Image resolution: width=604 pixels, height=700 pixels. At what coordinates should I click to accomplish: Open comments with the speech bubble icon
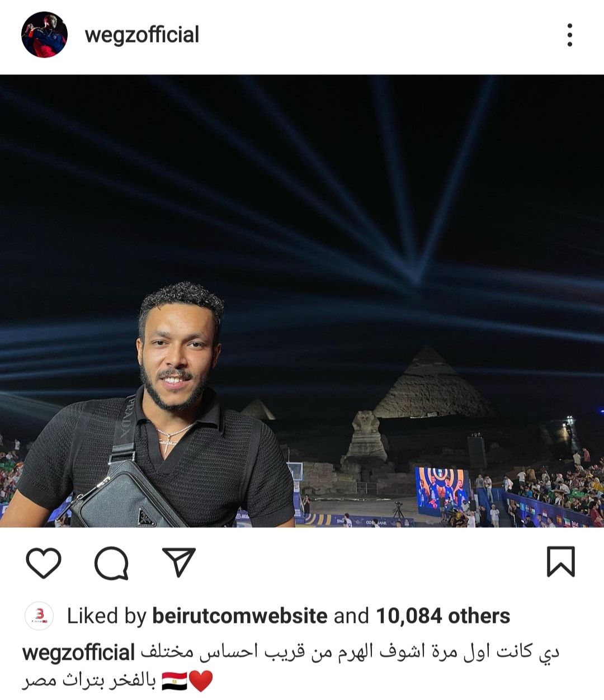pyautogui.click(x=111, y=562)
